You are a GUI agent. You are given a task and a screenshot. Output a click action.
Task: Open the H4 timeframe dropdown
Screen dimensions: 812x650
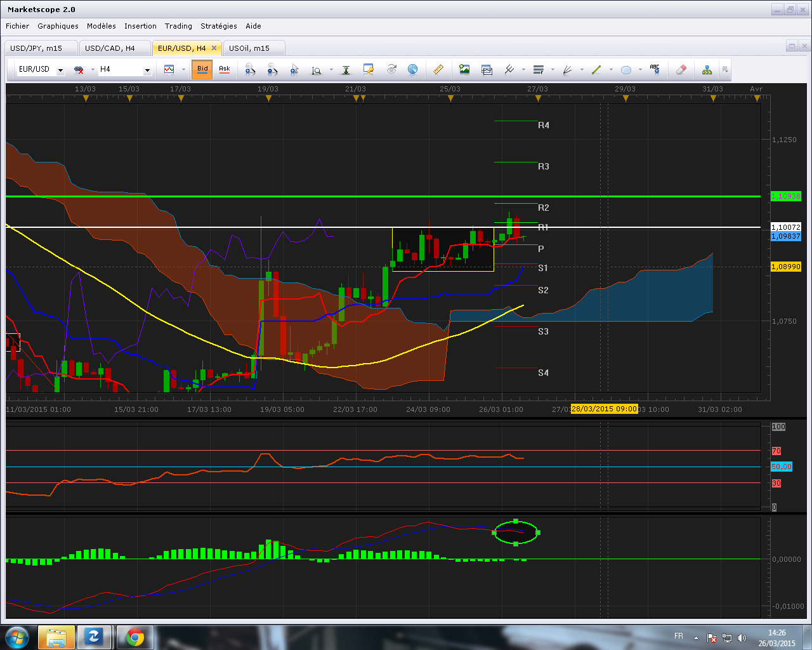[x=147, y=70]
